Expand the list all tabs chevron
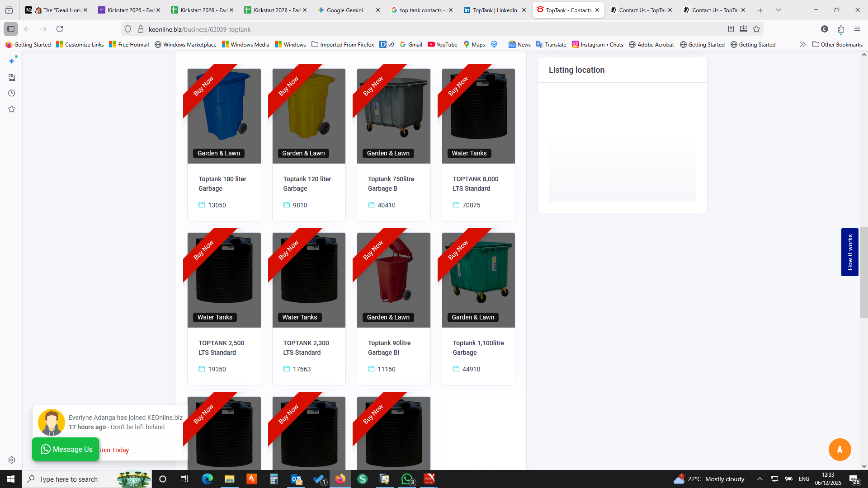This screenshot has width=868, height=488. [x=778, y=10]
